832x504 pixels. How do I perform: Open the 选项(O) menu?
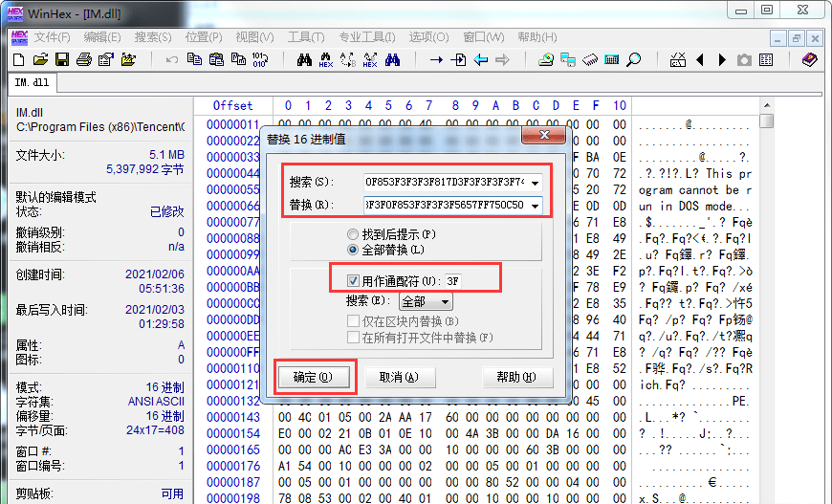click(x=428, y=37)
